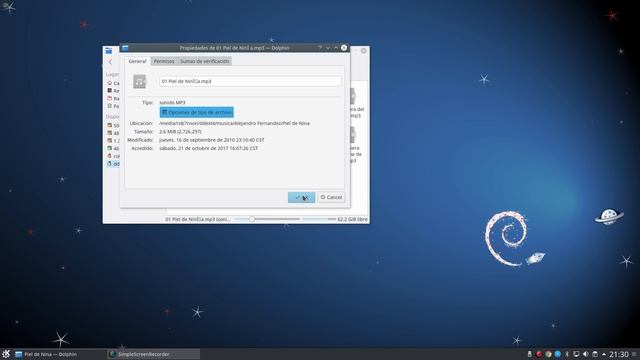Click the Chrome-colored tray icon
The height and width of the screenshot is (360, 640).
point(548,354)
